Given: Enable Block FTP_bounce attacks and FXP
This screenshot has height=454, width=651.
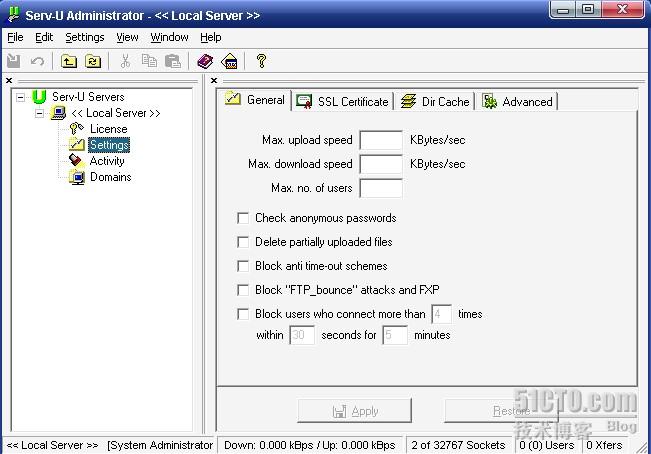Looking at the screenshot, I should (x=243, y=290).
